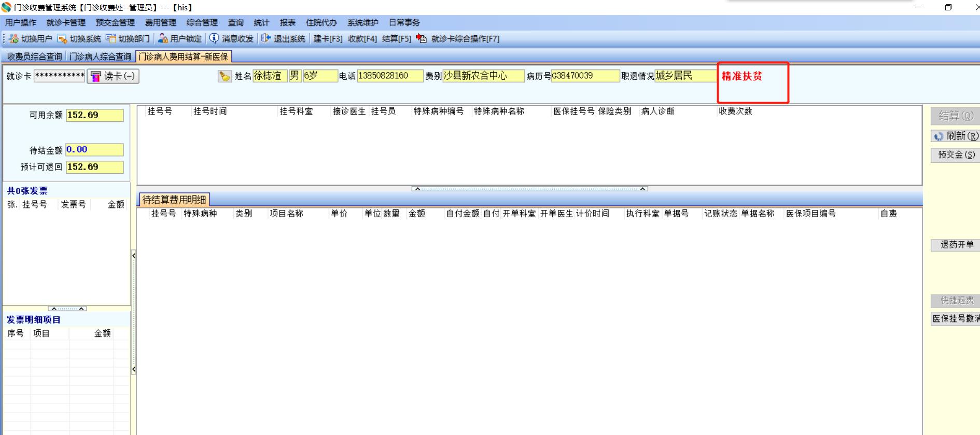Click the 切换部门 toolbar icon

point(111,39)
